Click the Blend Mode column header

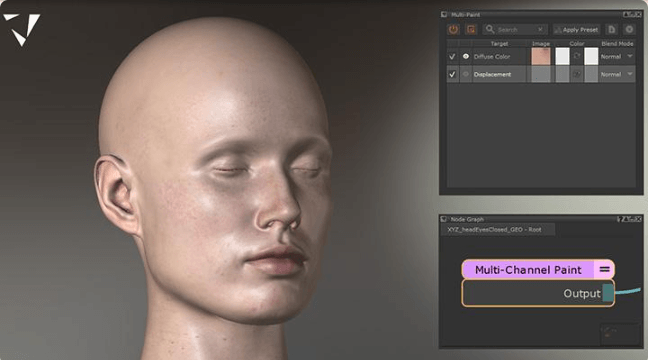click(617, 43)
